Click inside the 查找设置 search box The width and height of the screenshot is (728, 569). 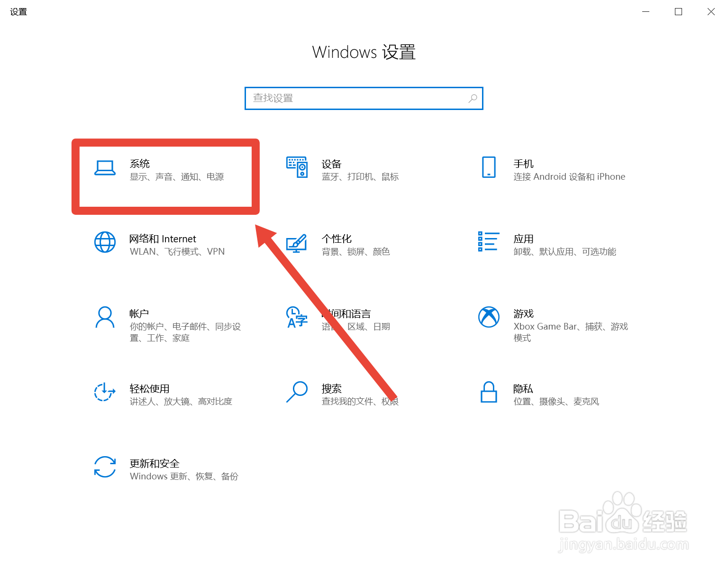(351, 98)
